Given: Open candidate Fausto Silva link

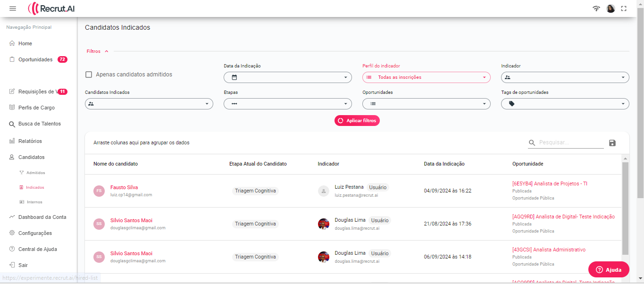Looking at the screenshot, I should [124, 187].
